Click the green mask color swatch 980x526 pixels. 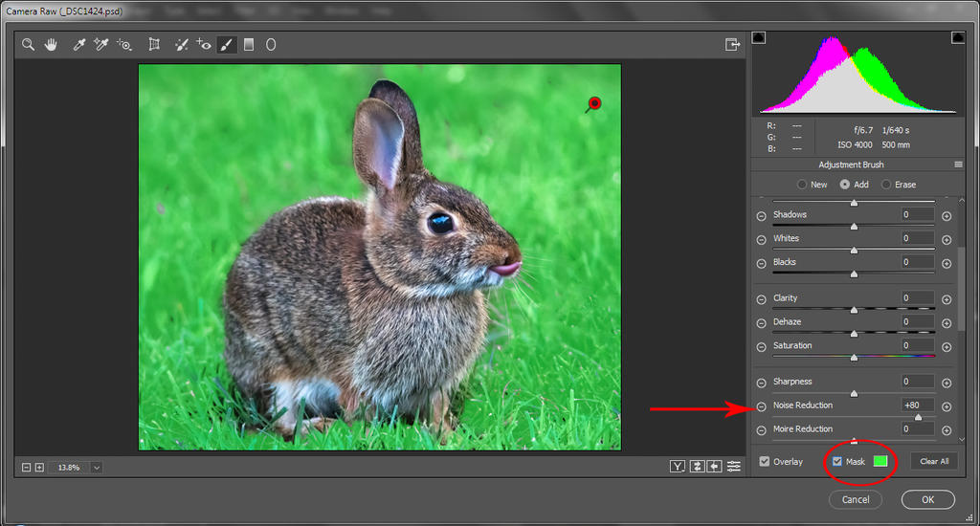coord(880,462)
